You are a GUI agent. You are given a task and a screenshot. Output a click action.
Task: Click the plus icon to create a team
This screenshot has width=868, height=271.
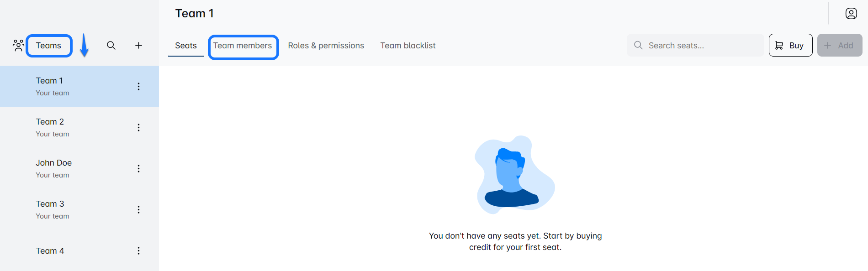(138, 45)
